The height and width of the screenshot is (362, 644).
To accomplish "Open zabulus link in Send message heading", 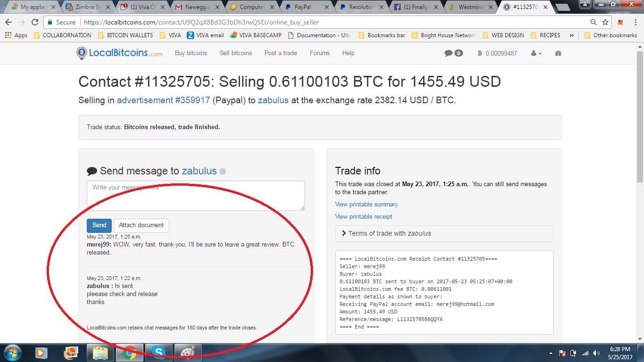I will click(x=199, y=171).
